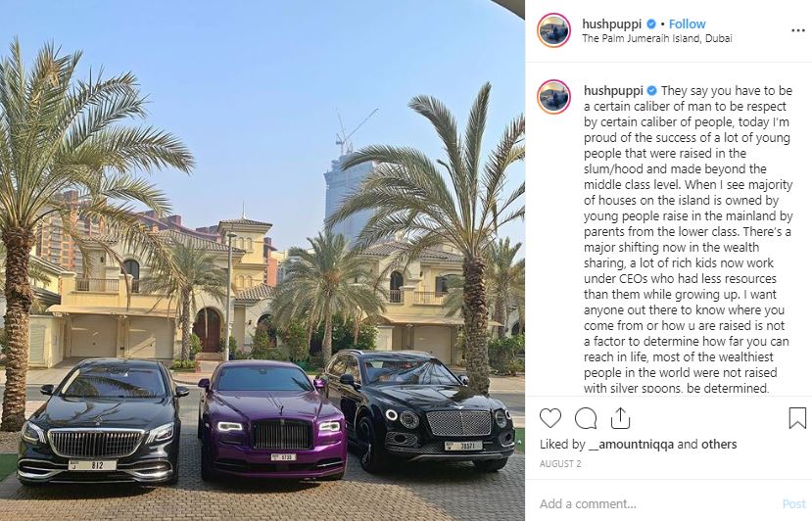Open the hushpuppi username link in the header
Image resolution: width=812 pixels, height=521 pixels.
(x=611, y=24)
